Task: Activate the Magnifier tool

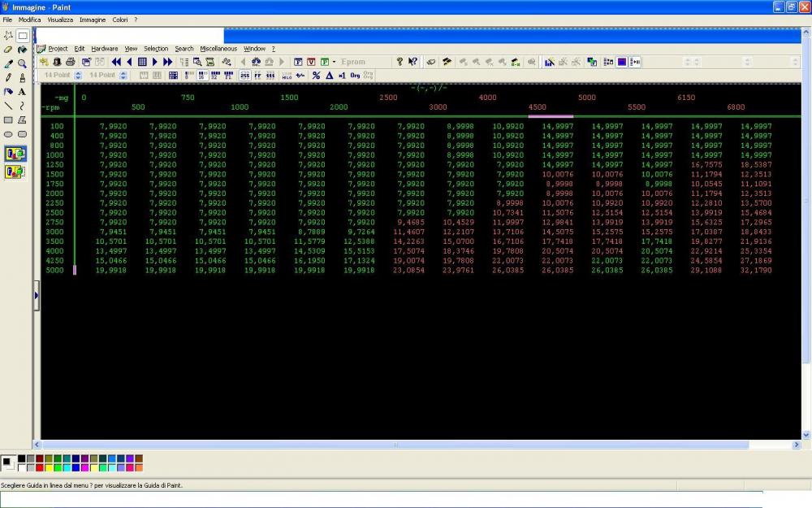Action: (x=22, y=63)
